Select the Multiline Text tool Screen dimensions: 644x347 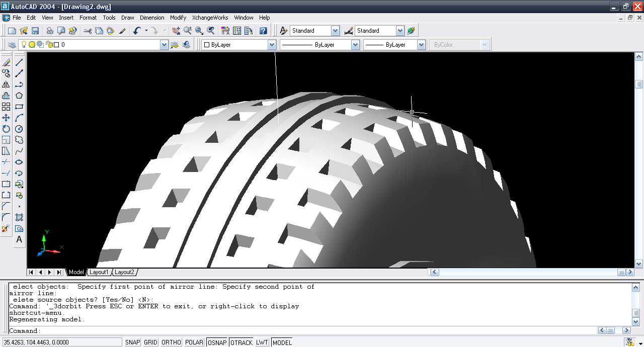19,239
